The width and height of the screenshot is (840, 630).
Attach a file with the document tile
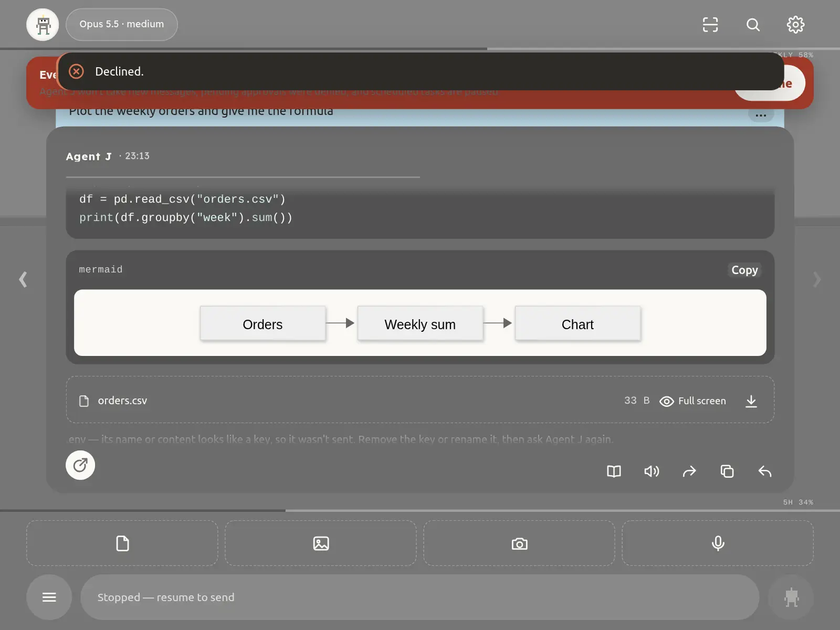[x=122, y=543]
